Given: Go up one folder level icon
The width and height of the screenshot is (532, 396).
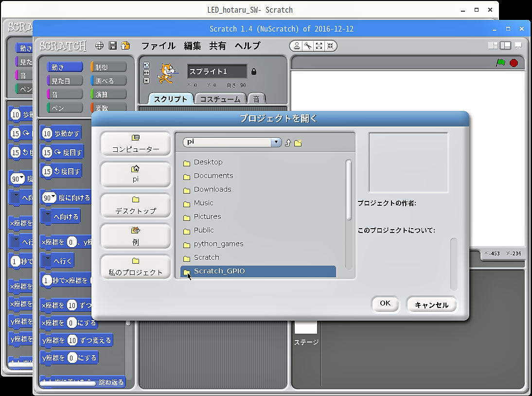Looking at the screenshot, I should click(x=288, y=143).
